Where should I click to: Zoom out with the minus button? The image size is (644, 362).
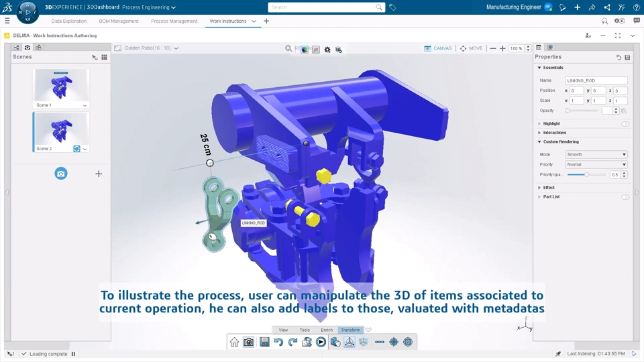coord(493,48)
